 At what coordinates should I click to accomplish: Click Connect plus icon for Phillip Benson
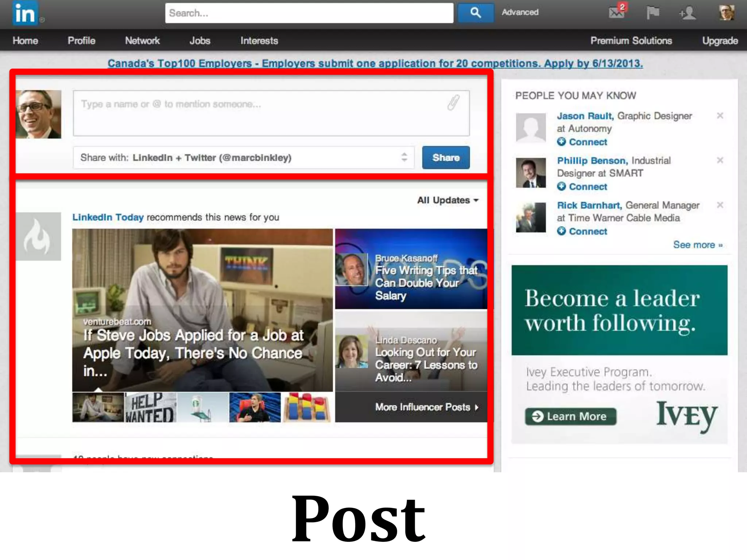click(561, 186)
